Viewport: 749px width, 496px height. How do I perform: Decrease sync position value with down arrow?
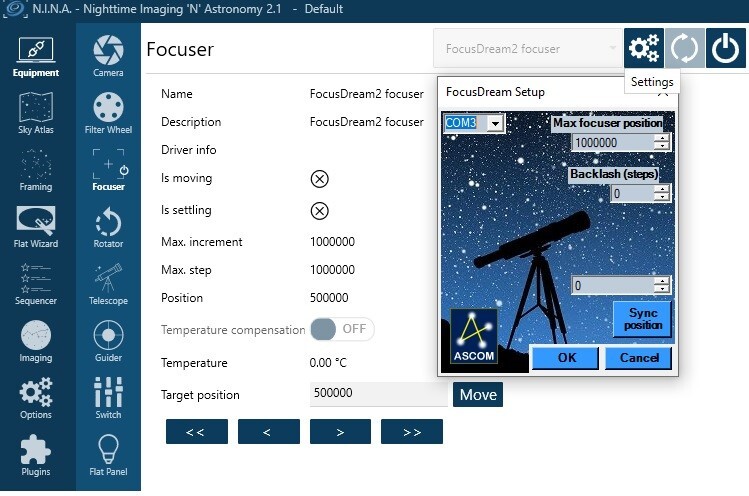(x=662, y=290)
